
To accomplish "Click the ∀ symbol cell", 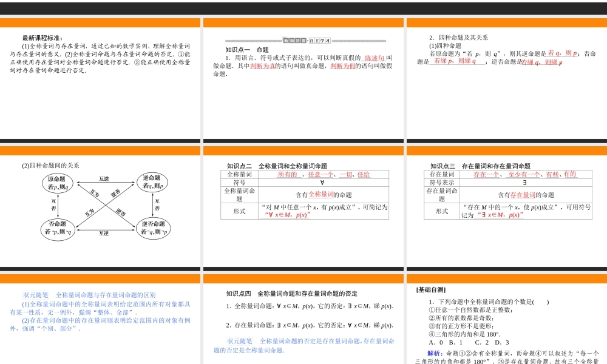I will [324, 183].
